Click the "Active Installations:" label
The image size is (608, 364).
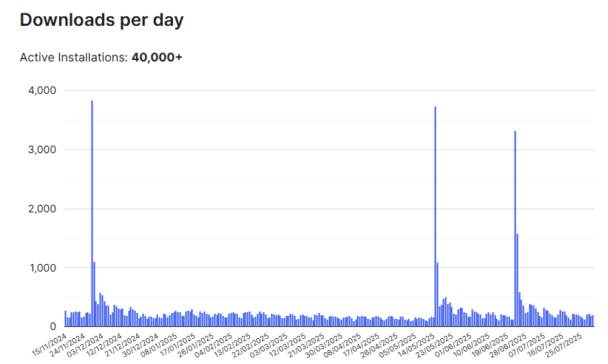(x=73, y=58)
